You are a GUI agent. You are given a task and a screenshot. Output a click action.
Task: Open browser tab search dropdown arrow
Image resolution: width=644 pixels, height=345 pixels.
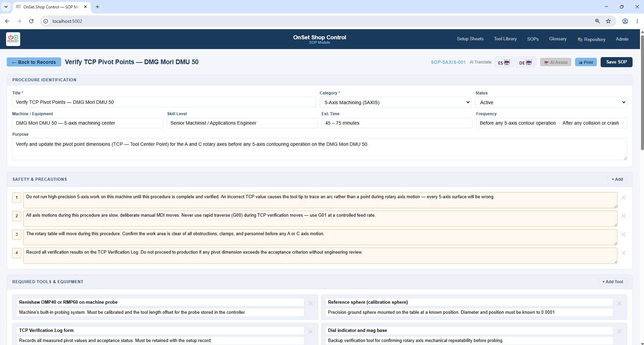6,7
